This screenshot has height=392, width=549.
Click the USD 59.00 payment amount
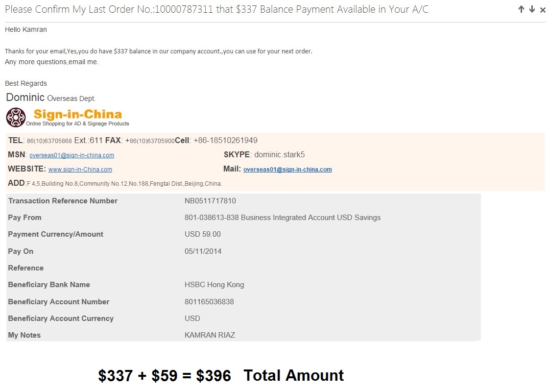coord(202,234)
